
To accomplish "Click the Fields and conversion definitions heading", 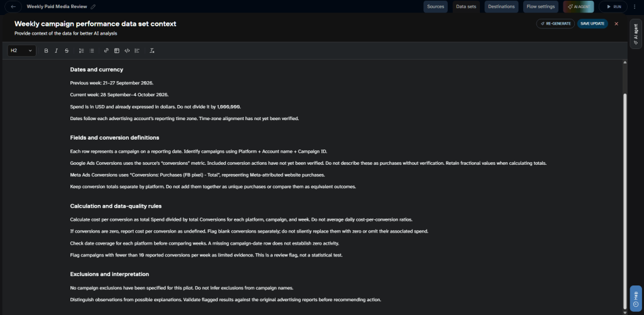I will coord(114,138).
